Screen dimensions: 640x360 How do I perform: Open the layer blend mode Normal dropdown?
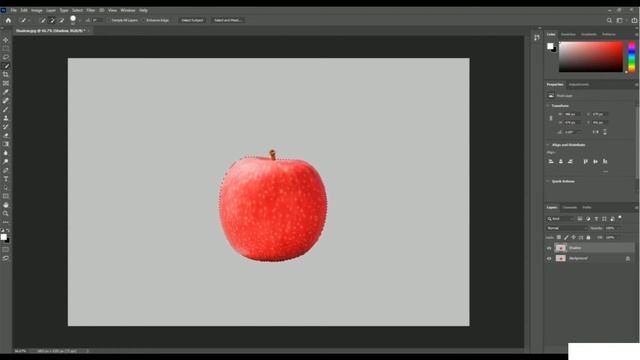coord(567,228)
